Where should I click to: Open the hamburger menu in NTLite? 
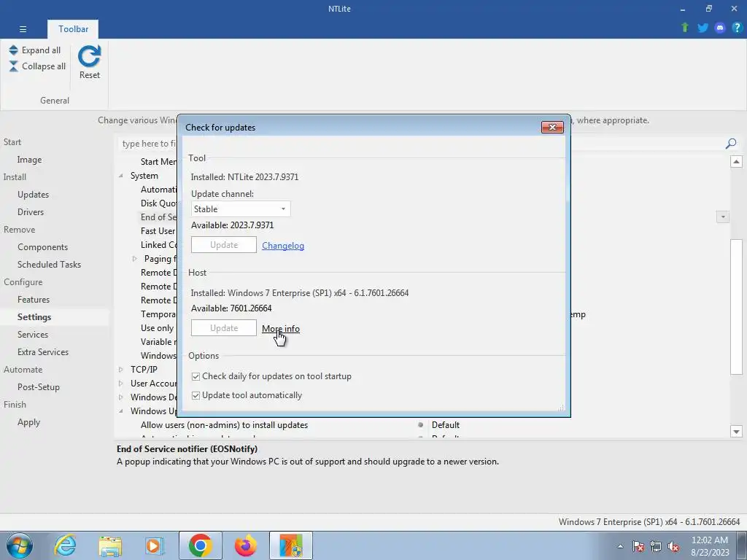pos(23,29)
